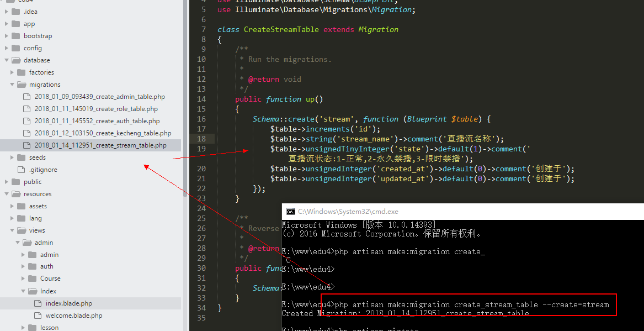The width and height of the screenshot is (644, 331).
Task: Click the factories folder icon
Action: pyautogui.click(x=21, y=72)
